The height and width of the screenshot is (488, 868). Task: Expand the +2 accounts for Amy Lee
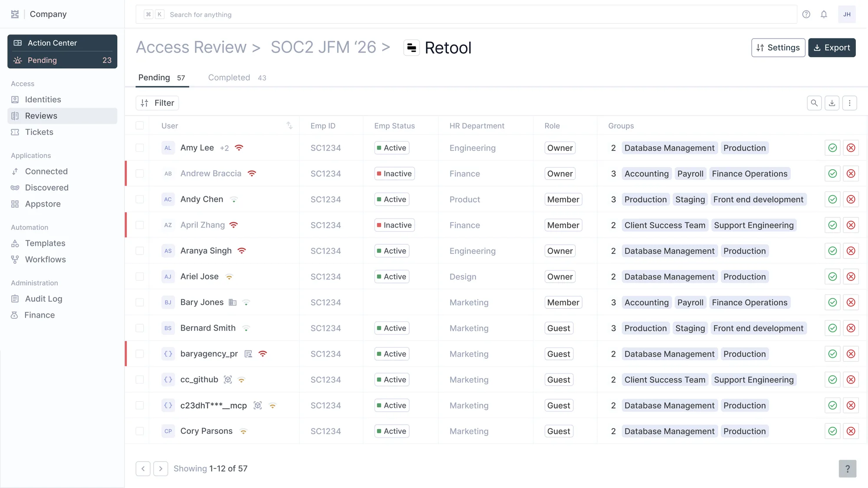tap(224, 148)
